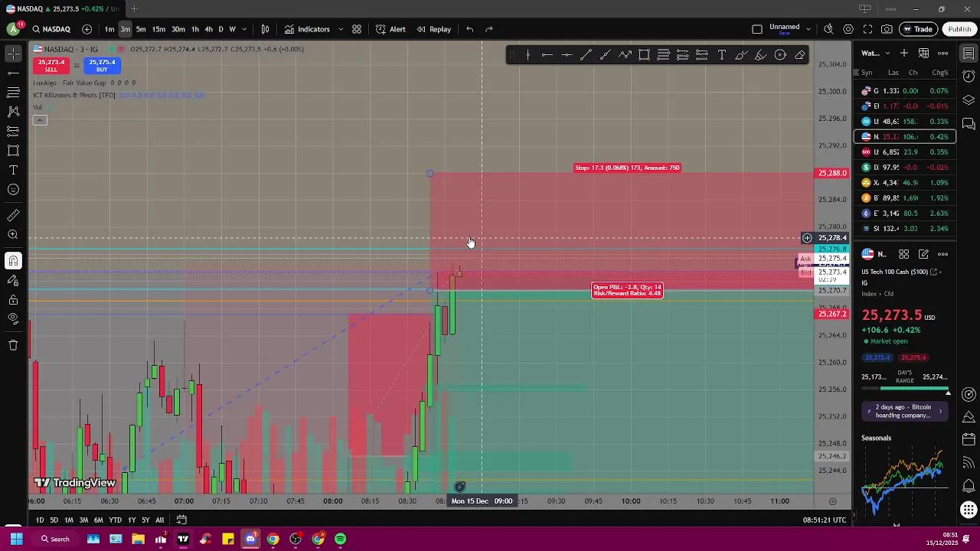Toggle magnet mode in left toolbar
The image size is (980, 551).
coord(13,261)
